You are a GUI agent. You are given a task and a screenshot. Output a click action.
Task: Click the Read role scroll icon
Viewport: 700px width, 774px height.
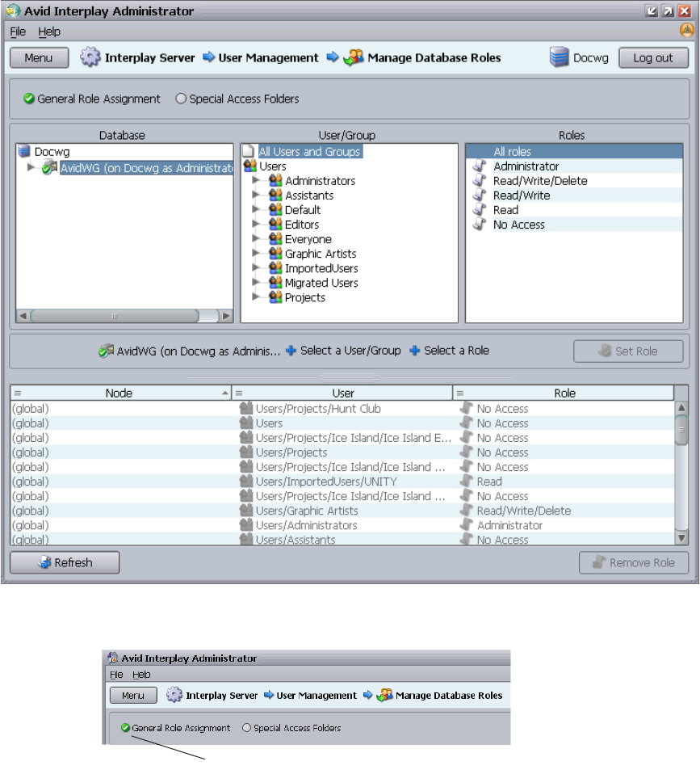point(479,210)
